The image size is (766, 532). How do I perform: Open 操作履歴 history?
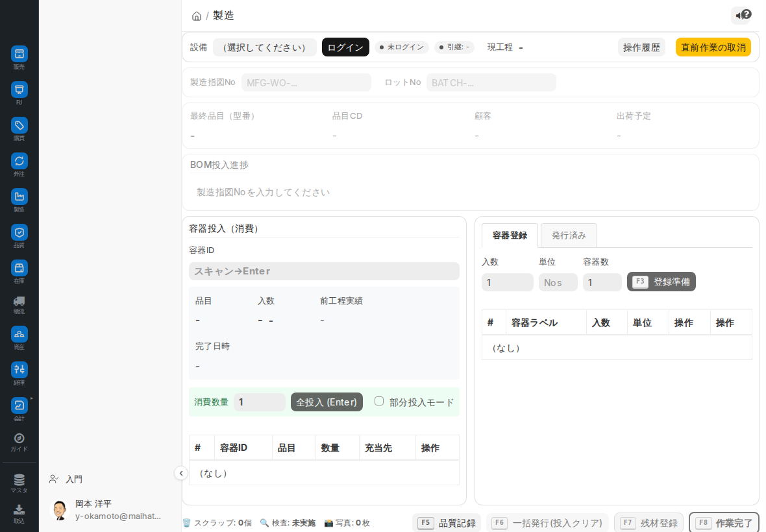tap(641, 47)
